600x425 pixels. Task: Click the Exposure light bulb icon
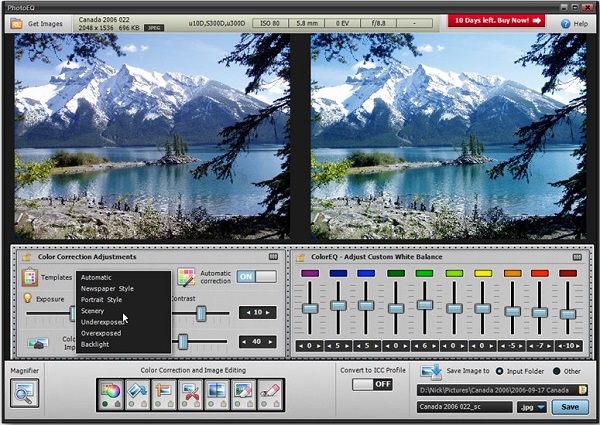click(29, 298)
